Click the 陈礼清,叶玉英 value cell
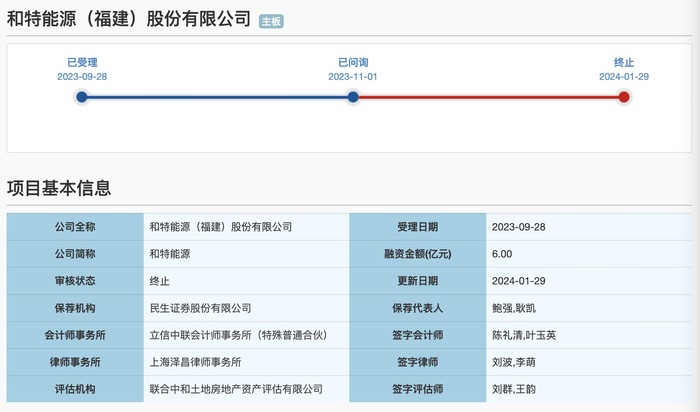Image resolution: width=700 pixels, height=412 pixels. [x=589, y=335]
